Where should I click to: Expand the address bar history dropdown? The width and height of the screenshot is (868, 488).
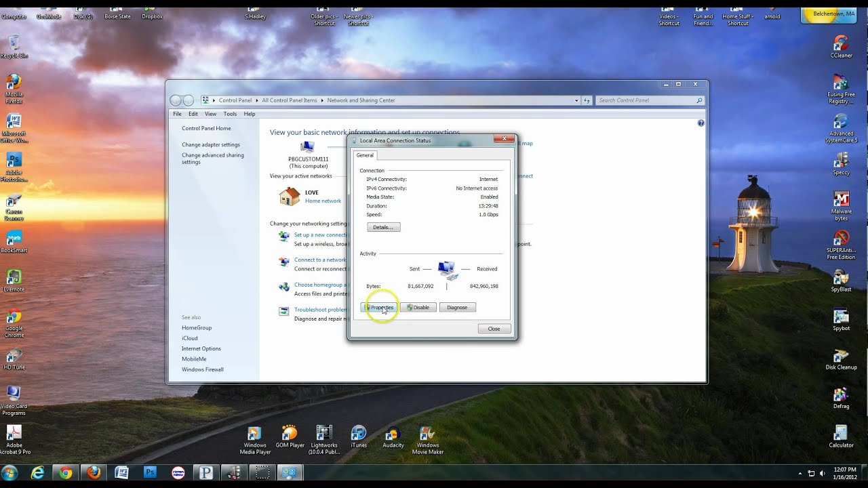click(576, 100)
